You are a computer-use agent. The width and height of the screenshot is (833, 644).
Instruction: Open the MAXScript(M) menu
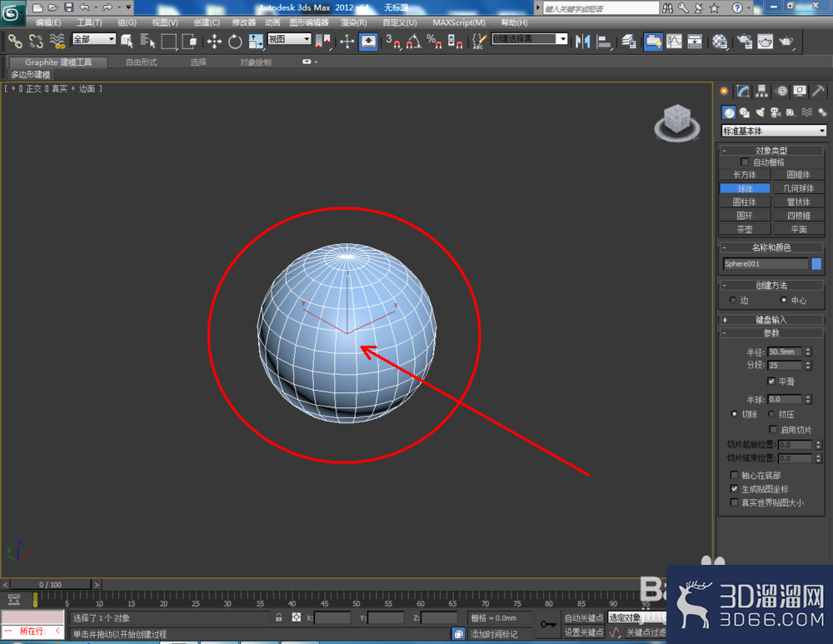[x=459, y=22]
